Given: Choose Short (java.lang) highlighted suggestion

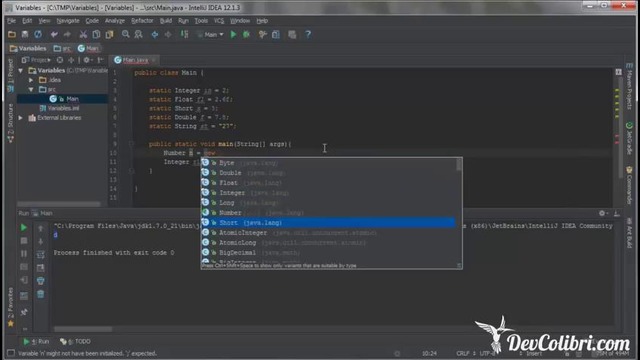Looking at the screenshot, I should click(x=329, y=222).
